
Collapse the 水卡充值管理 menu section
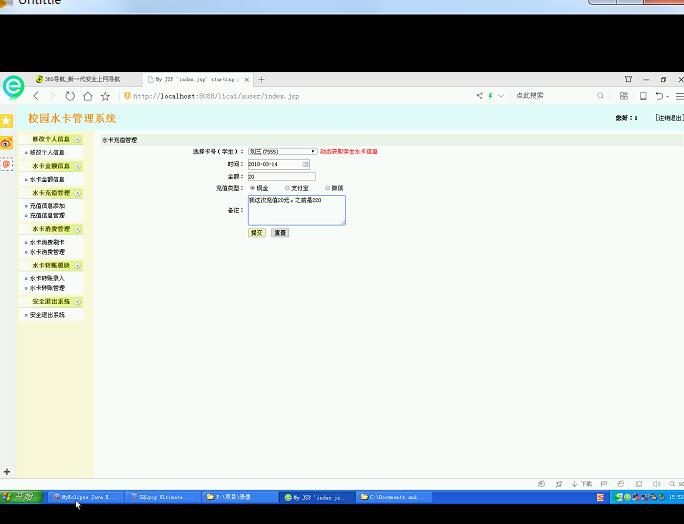78,193
